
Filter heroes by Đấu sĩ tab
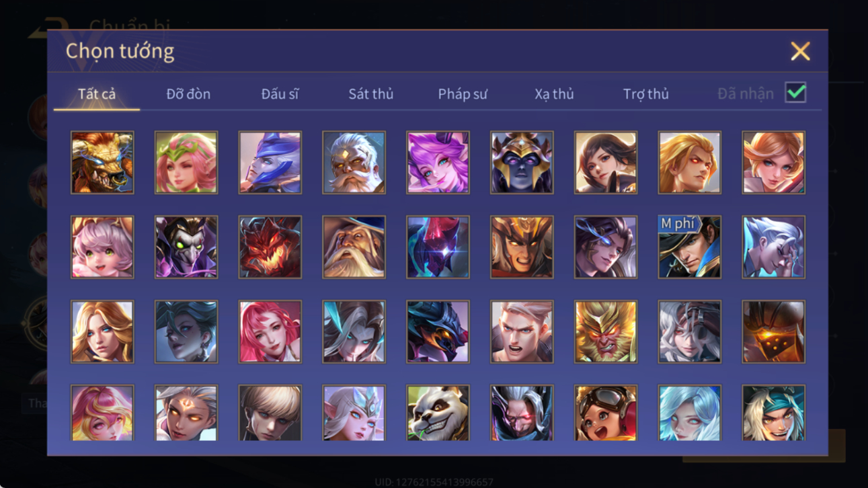(x=280, y=94)
